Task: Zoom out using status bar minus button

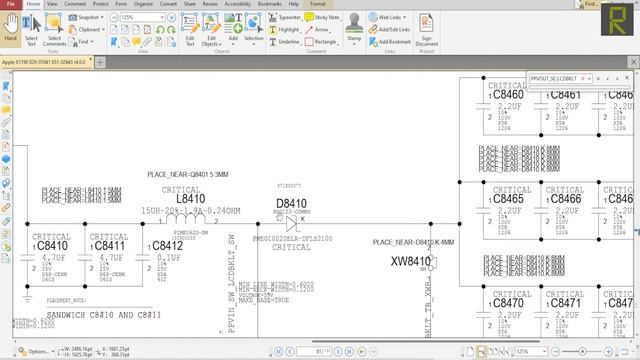Action: 556,351
